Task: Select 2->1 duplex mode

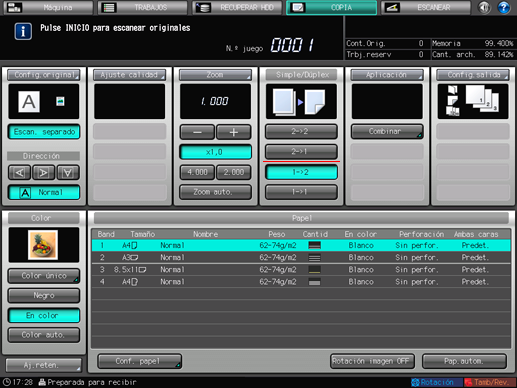Action: (301, 151)
